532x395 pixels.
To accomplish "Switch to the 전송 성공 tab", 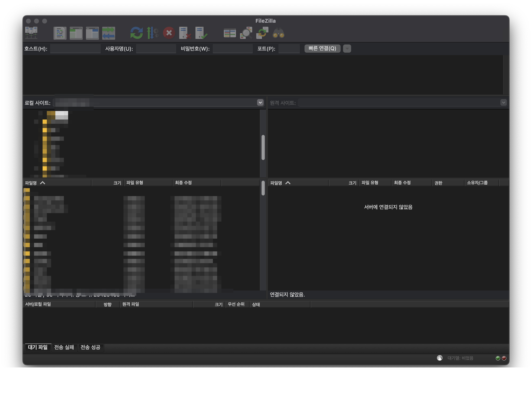I will [90, 347].
